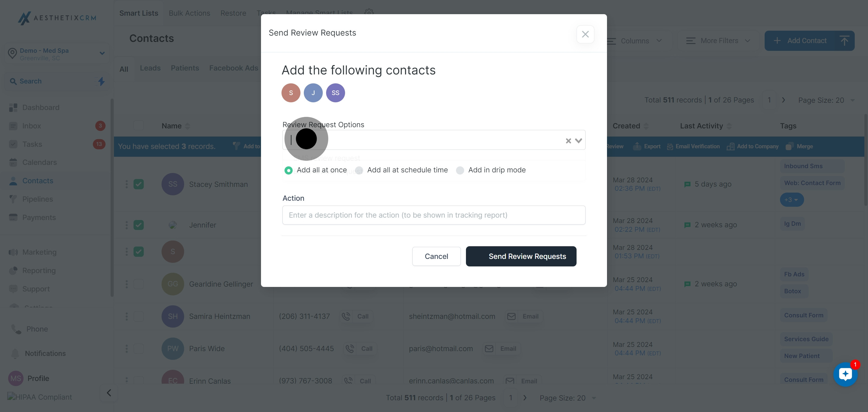This screenshot has width=868, height=412.
Task: Select Add all at schedule time option
Action: (359, 171)
